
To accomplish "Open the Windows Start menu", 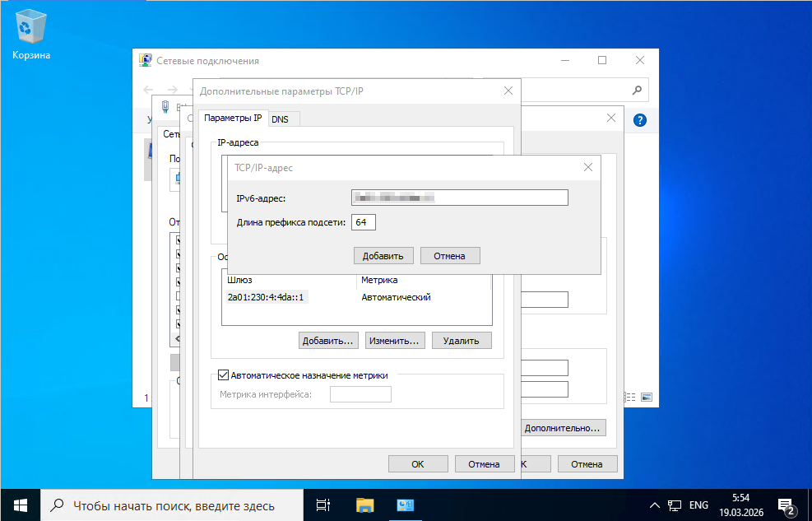I will (x=20, y=505).
